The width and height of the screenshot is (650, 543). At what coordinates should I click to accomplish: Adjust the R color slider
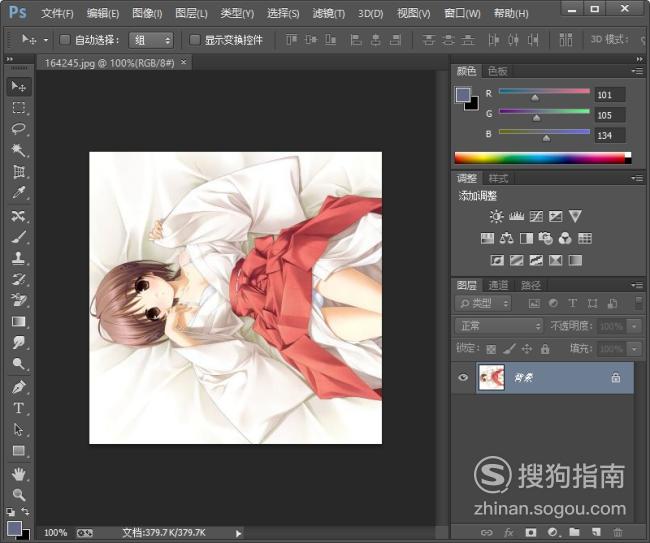(535, 97)
